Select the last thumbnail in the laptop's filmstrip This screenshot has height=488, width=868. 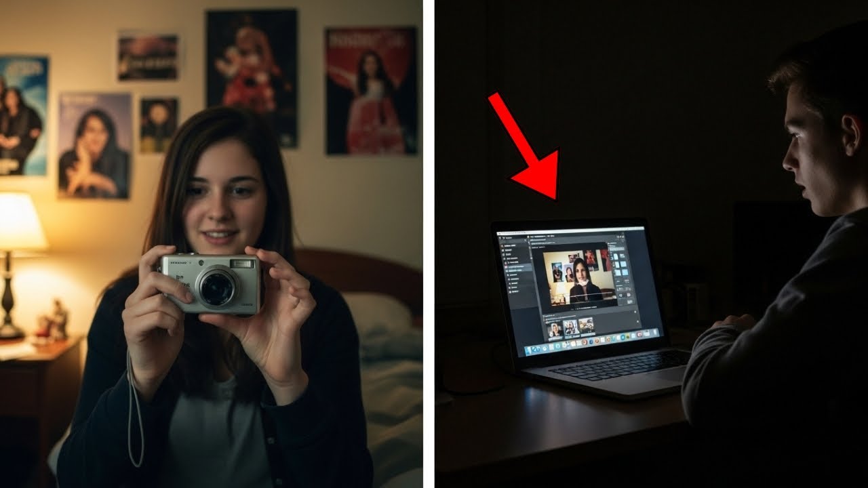[587, 326]
